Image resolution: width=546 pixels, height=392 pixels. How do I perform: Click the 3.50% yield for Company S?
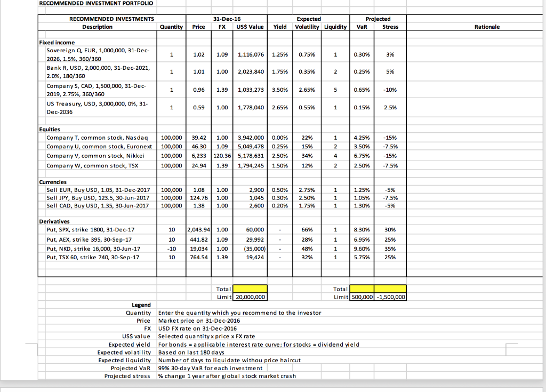(280, 90)
